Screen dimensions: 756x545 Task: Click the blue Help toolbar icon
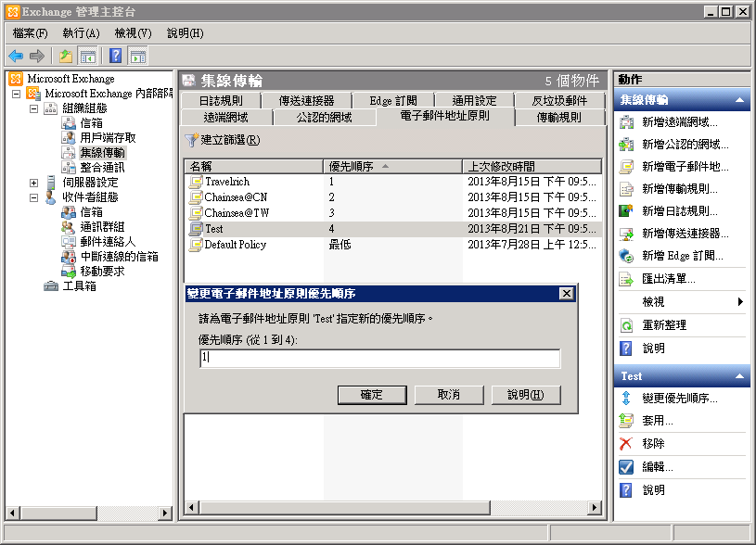[x=115, y=56]
